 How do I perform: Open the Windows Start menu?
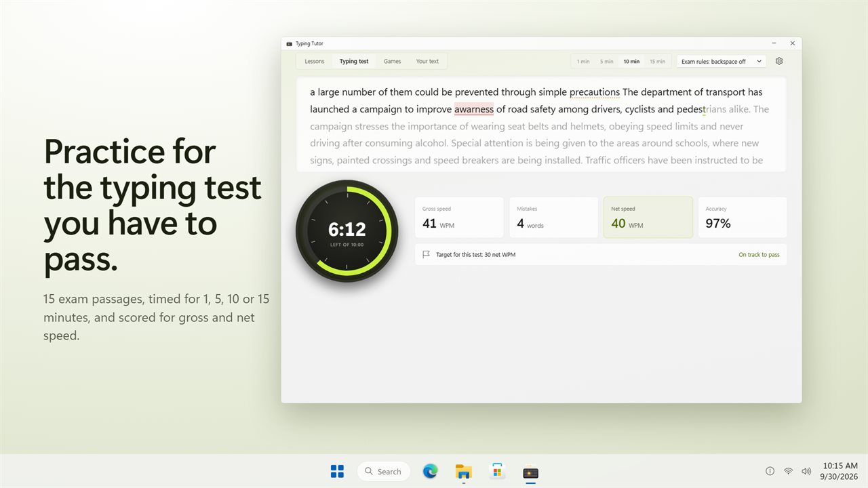[x=337, y=471]
